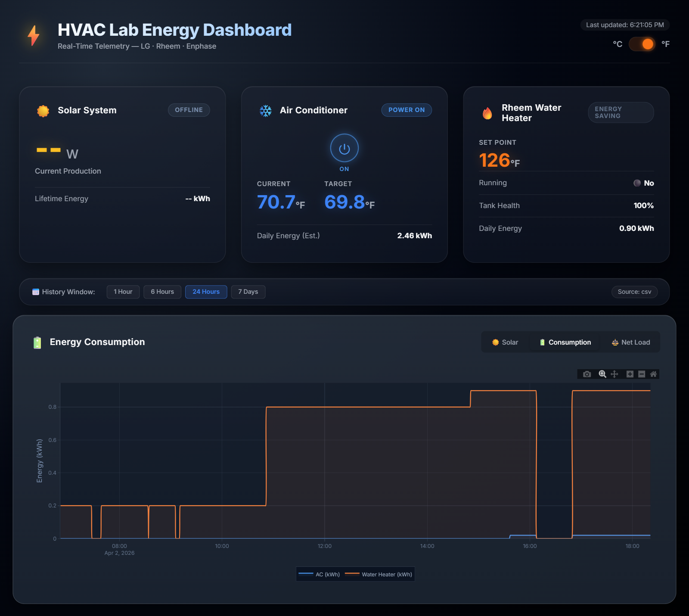Click the calendar icon beside History Window

coord(36,292)
